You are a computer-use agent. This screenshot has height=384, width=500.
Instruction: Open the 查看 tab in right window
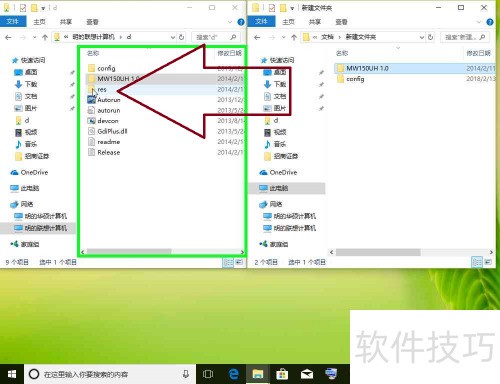[x=341, y=22]
